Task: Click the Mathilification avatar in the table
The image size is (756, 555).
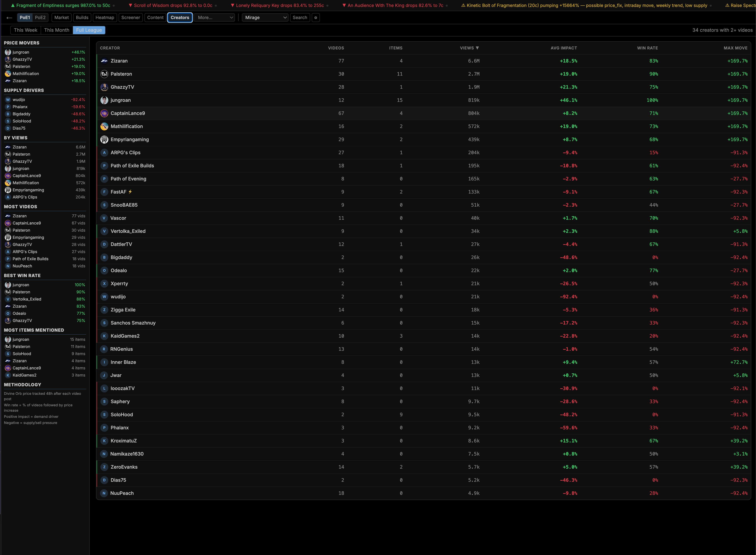Action: click(104, 126)
